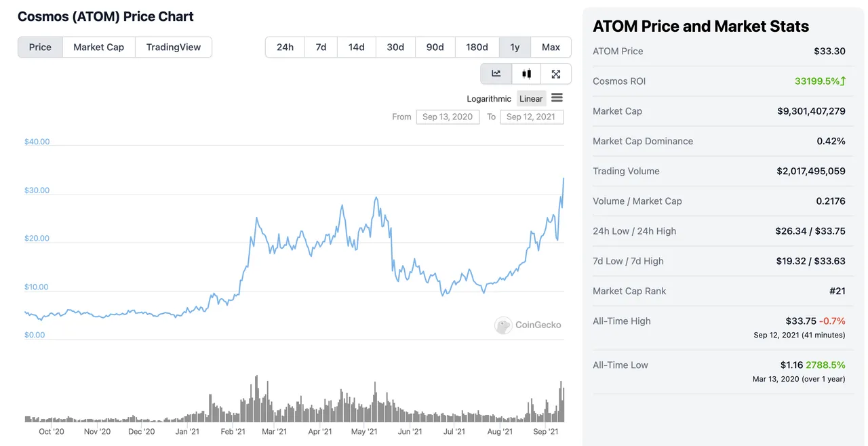Click the September 2021 price peak

tap(564, 179)
